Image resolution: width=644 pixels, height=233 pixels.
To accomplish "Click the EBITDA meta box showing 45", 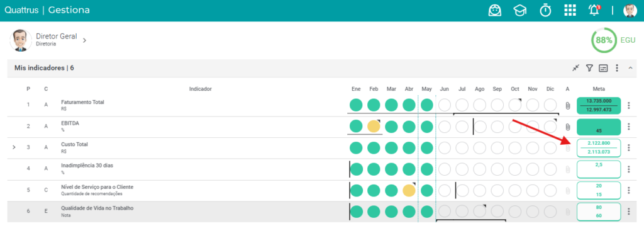I will pyautogui.click(x=599, y=127).
